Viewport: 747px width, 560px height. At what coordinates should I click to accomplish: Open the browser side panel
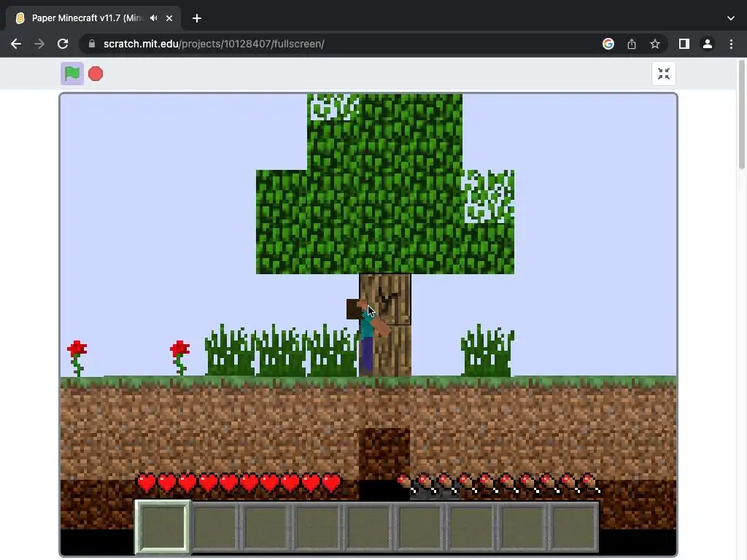(684, 44)
